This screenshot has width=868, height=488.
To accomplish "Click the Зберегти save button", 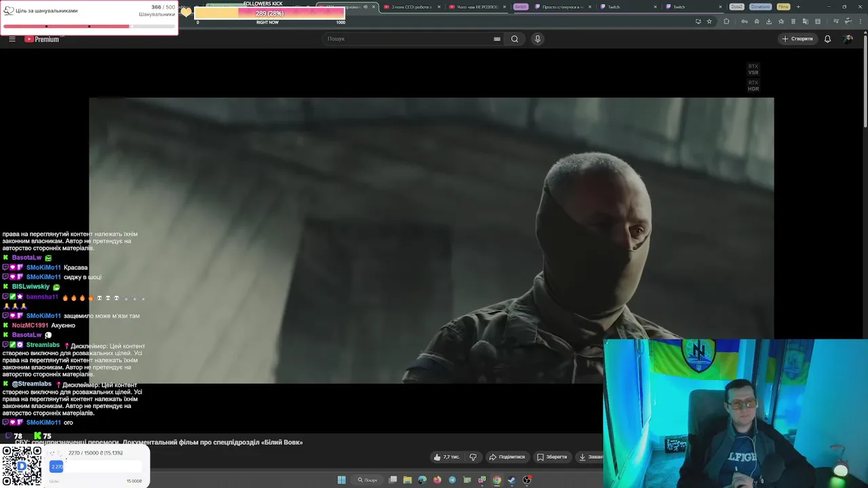I will tap(551, 457).
